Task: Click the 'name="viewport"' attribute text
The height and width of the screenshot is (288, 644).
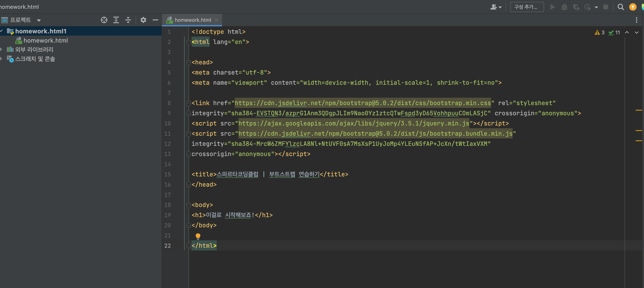Action: pos(240,83)
